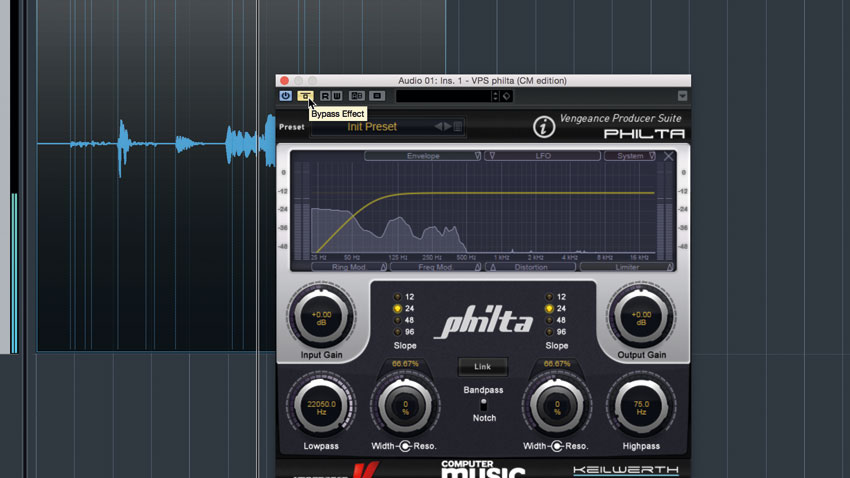Select right slope 12 dB option

tap(549, 297)
